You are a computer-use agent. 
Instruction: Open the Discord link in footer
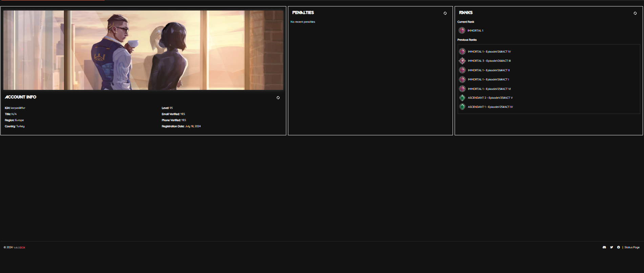tap(604, 247)
